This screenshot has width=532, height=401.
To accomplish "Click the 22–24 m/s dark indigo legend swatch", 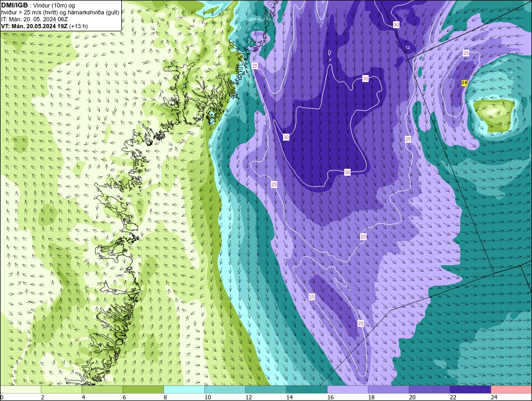I will tap(470, 389).
